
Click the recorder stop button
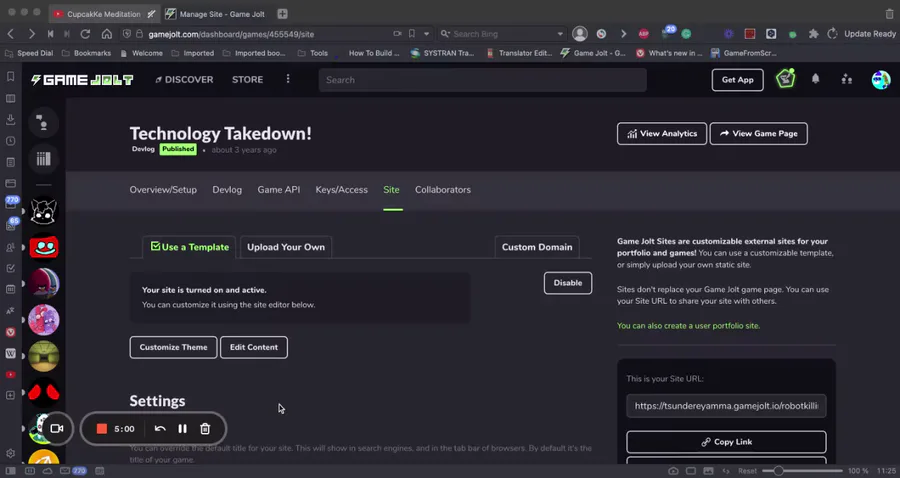pos(102,429)
